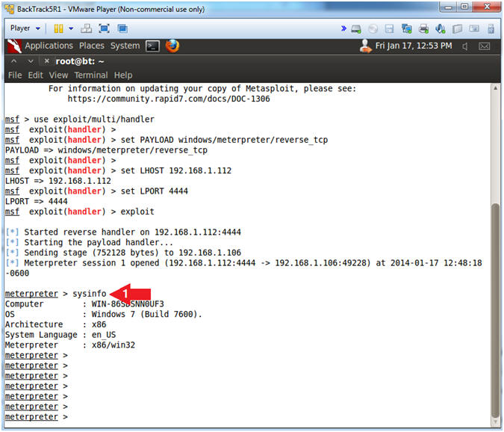Image resolution: width=504 pixels, height=432 pixels.
Task: Click the 'set LHOST 192.168.1.112' command
Action: 176,171
